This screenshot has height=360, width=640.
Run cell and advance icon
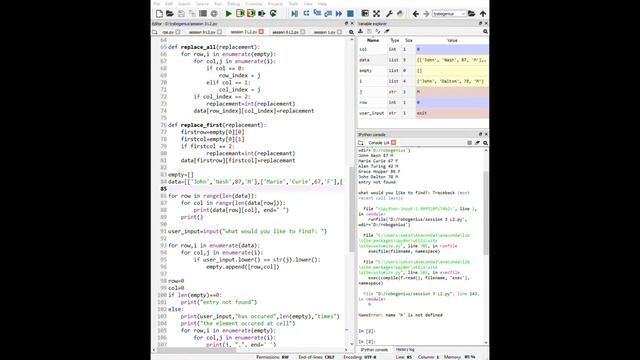tap(251, 14)
